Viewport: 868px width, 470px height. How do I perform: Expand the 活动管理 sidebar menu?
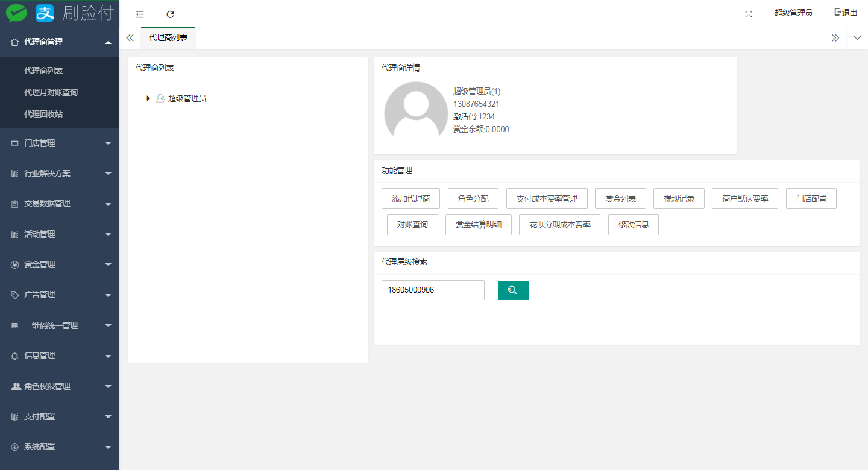(x=60, y=234)
